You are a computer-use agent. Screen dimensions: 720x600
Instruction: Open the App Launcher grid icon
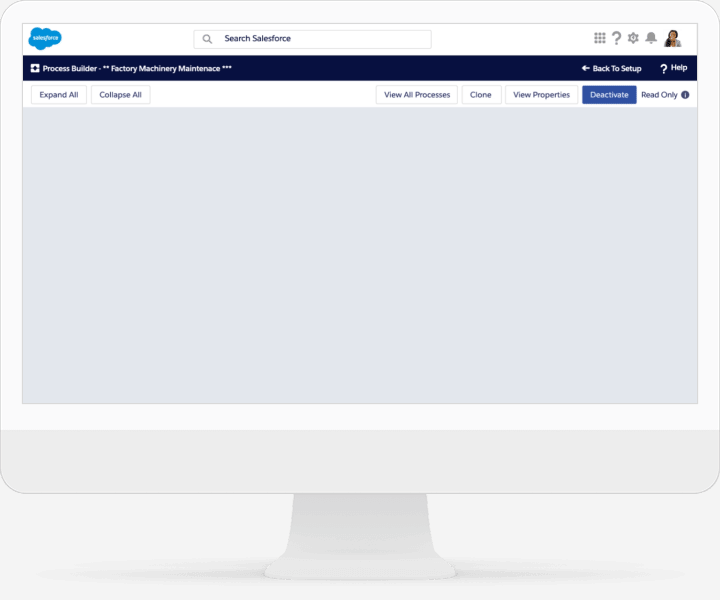599,38
